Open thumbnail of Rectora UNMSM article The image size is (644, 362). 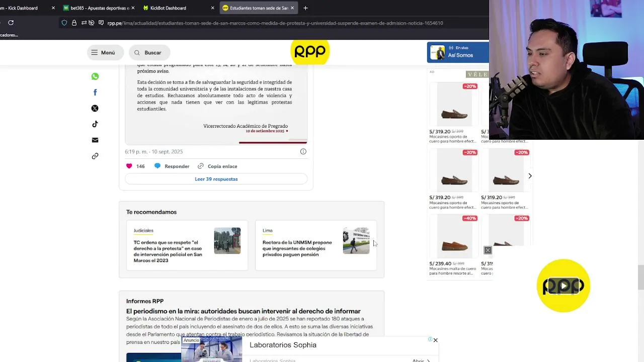pos(356,241)
